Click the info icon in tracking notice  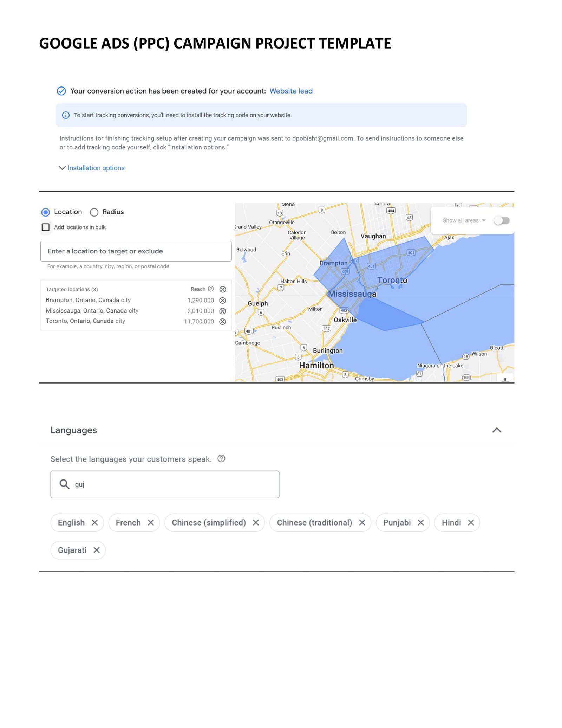(66, 115)
